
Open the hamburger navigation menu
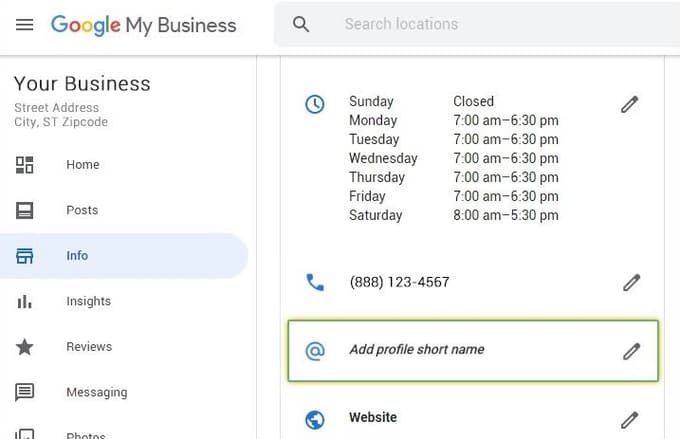(24, 25)
